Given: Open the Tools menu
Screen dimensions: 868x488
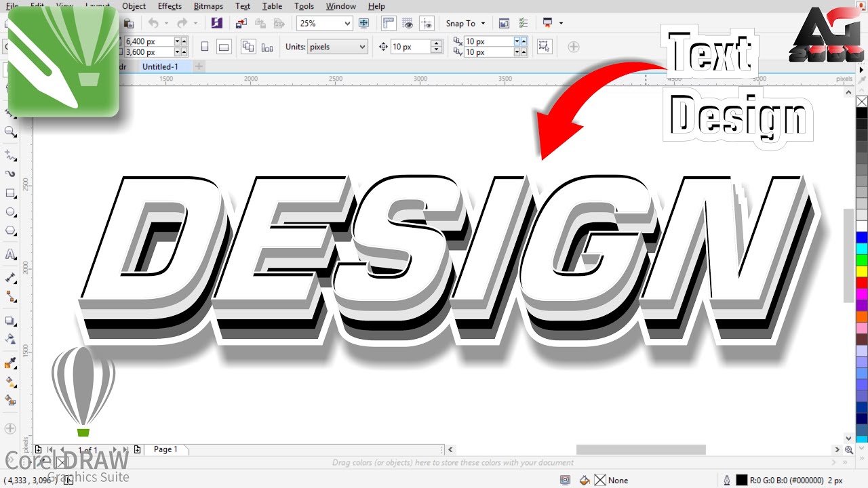Looking at the screenshot, I should point(304,6).
